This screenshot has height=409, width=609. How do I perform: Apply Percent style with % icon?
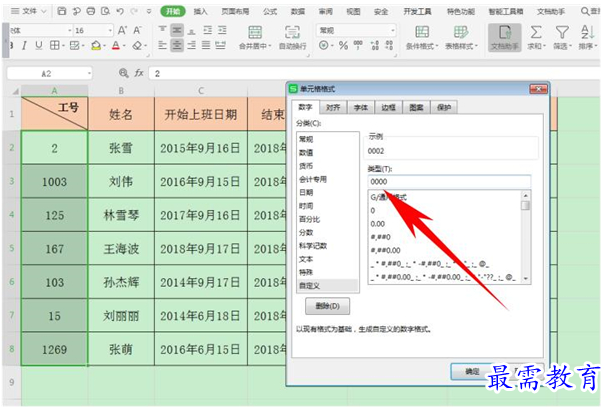[x=343, y=46]
